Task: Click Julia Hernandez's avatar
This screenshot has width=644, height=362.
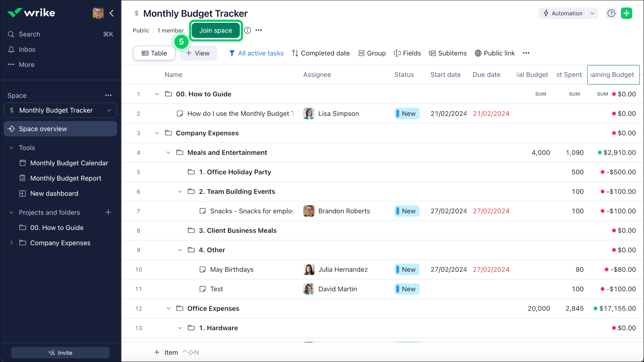Action: coord(309,270)
